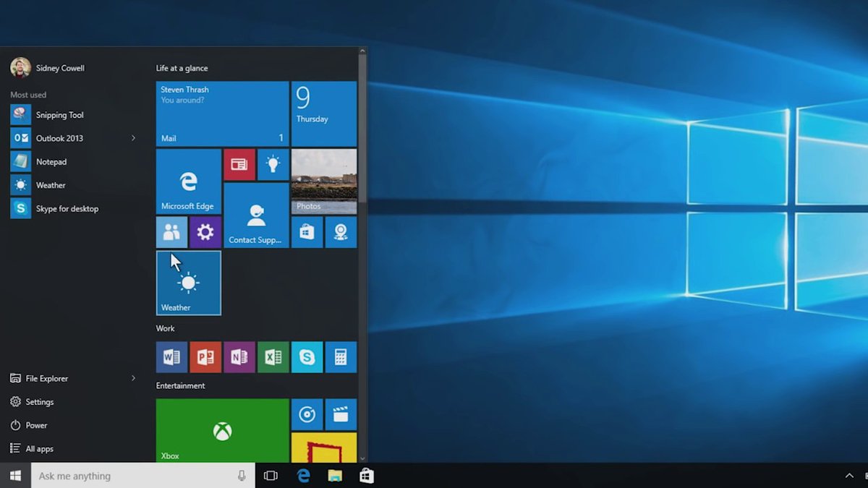868x488 pixels.
Task: Select Snipping Tool under Most used
Action: click(58, 114)
